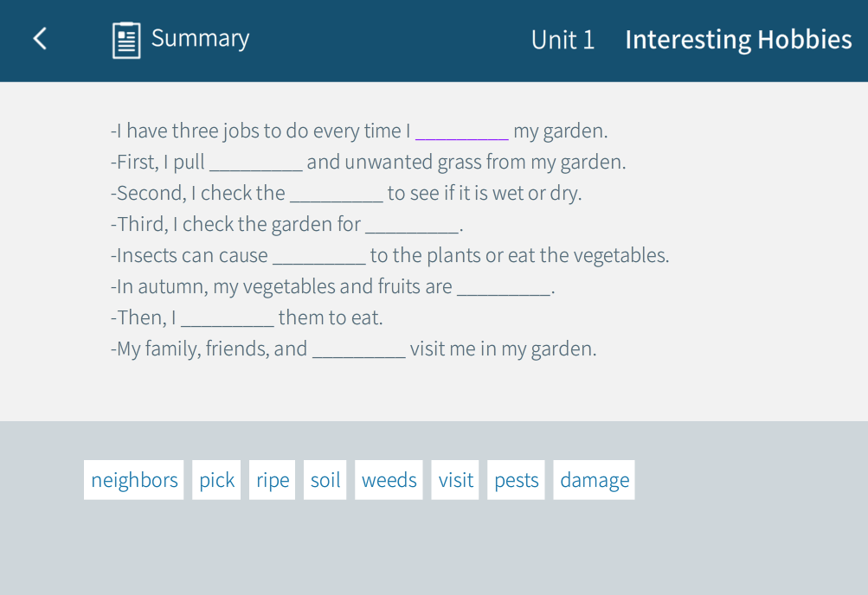Tap the 'weeds' word tile

point(389,480)
